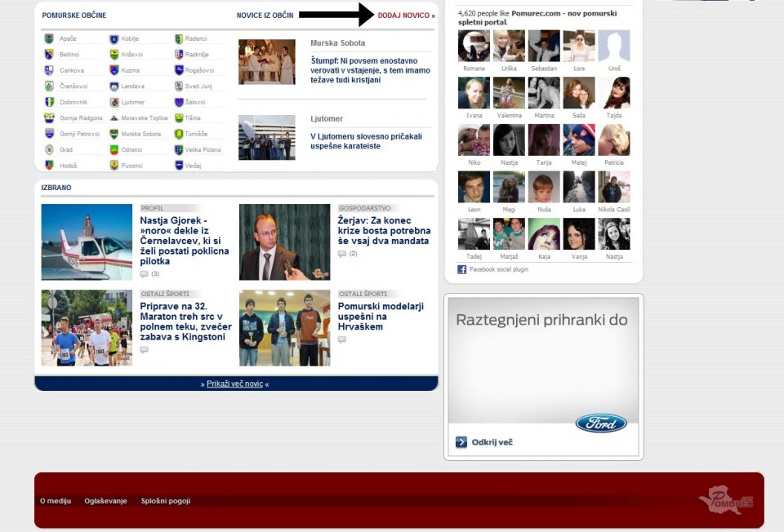Click the Veržej coat of arms icon
Screen dimensions: 784x532
click(179, 166)
